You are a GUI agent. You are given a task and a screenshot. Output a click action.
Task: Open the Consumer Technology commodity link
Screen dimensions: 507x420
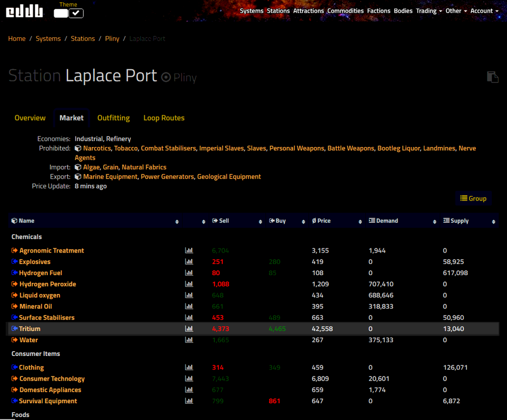coord(52,379)
